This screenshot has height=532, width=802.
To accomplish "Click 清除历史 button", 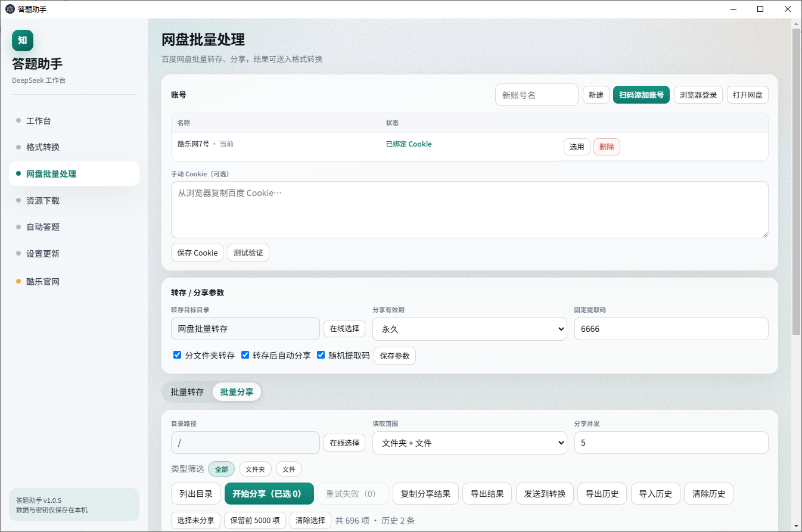I will (708, 494).
